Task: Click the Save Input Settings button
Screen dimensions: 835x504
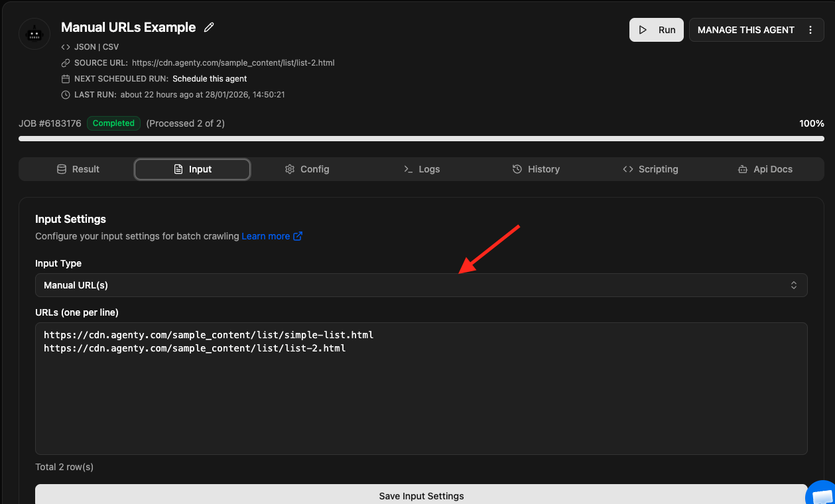Action: [421, 495]
